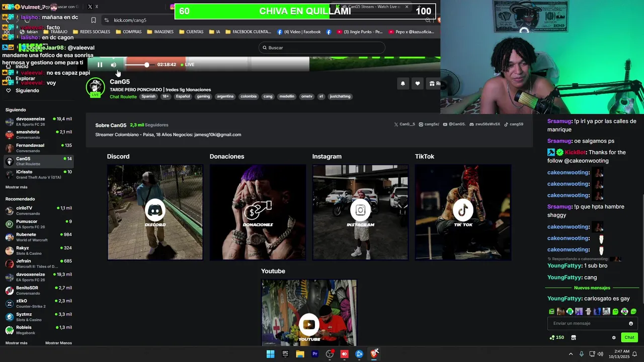This screenshot has height=362, width=644.
Task: Open Windows Start menu
Action: pyautogui.click(x=270, y=354)
